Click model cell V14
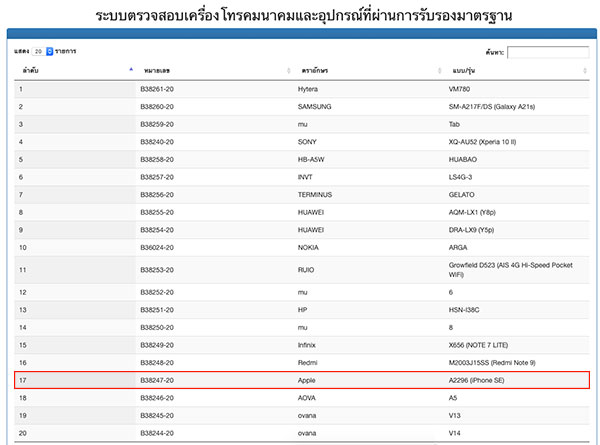600x445 pixels. point(455,433)
